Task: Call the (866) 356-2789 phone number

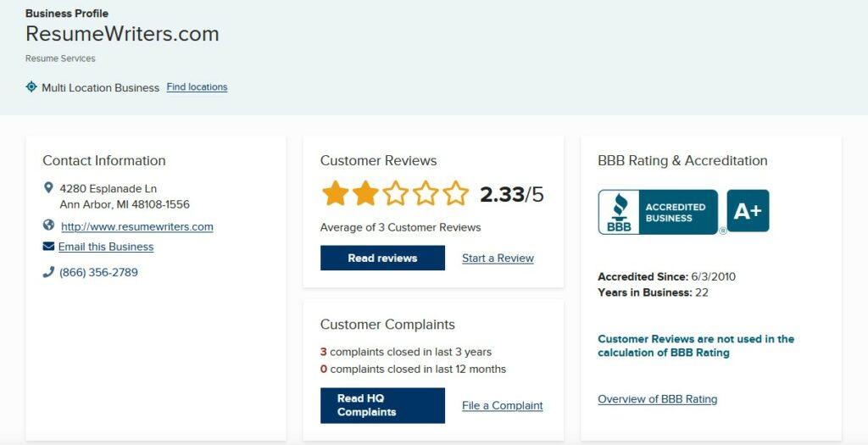Action: (x=98, y=272)
